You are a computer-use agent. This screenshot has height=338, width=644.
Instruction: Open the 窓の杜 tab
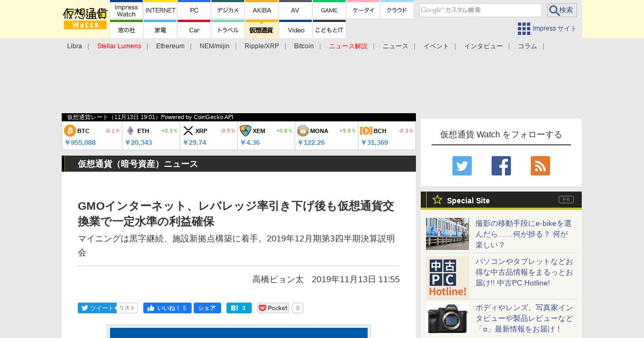coord(127,30)
